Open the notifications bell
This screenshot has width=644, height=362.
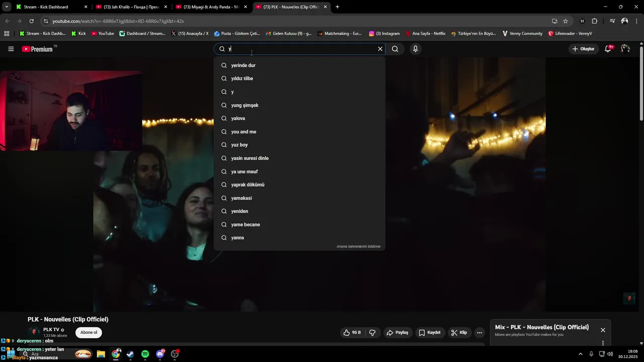pyautogui.click(x=608, y=49)
